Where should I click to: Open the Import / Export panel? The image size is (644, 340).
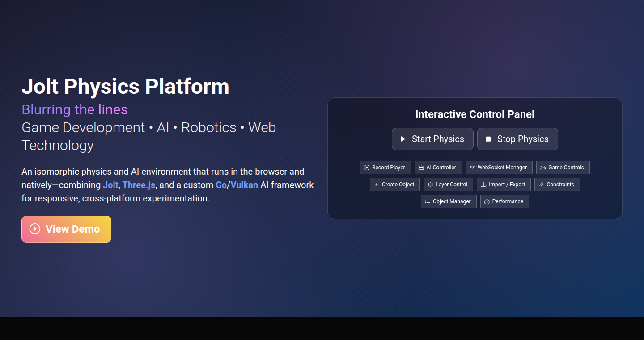[504, 185]
